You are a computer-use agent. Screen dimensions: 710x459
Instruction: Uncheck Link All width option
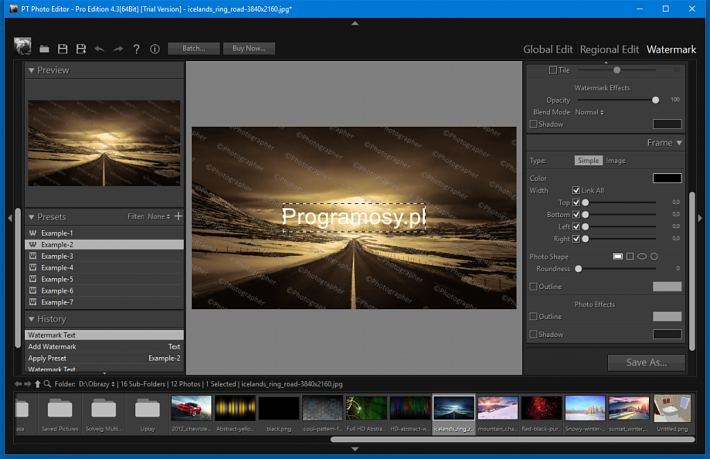pos(576,191)
